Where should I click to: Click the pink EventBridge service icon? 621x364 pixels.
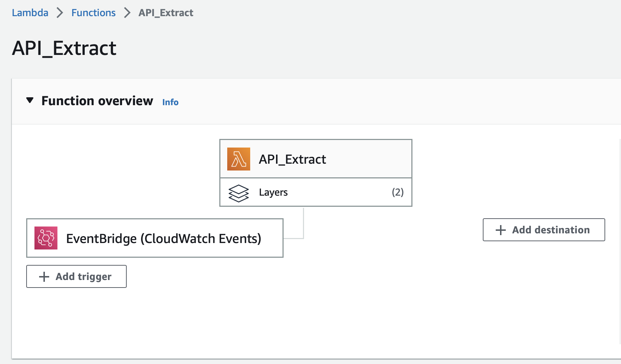(46, 238)
